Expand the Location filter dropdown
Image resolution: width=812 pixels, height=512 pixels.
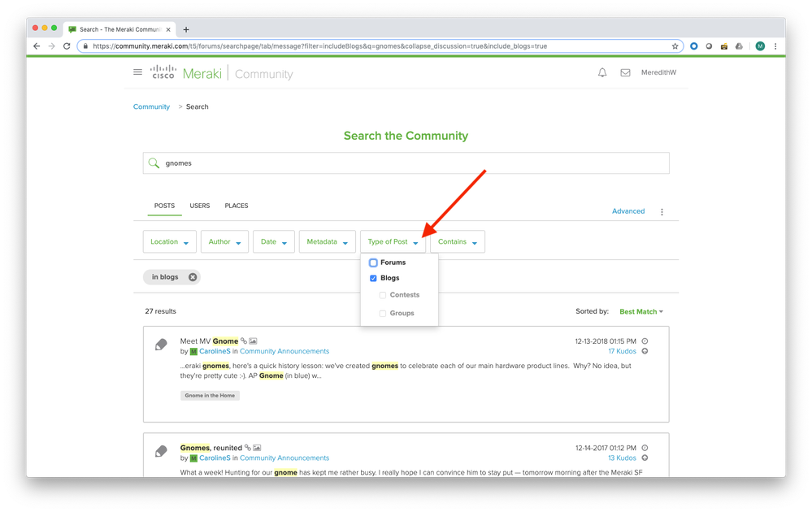pos(170,242)
